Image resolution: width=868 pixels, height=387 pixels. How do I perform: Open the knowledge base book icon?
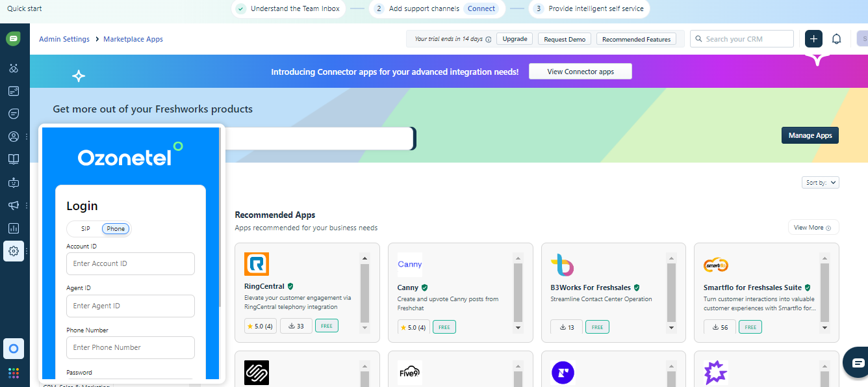point(14,159)
